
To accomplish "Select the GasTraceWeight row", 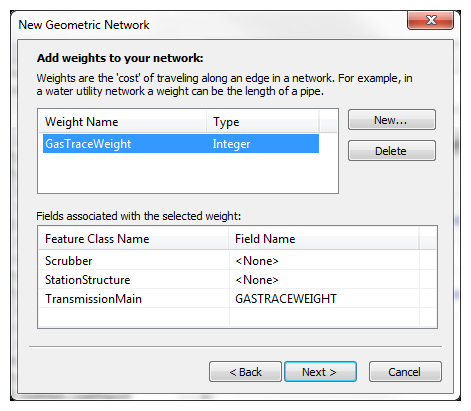I will tap(181, 144).
